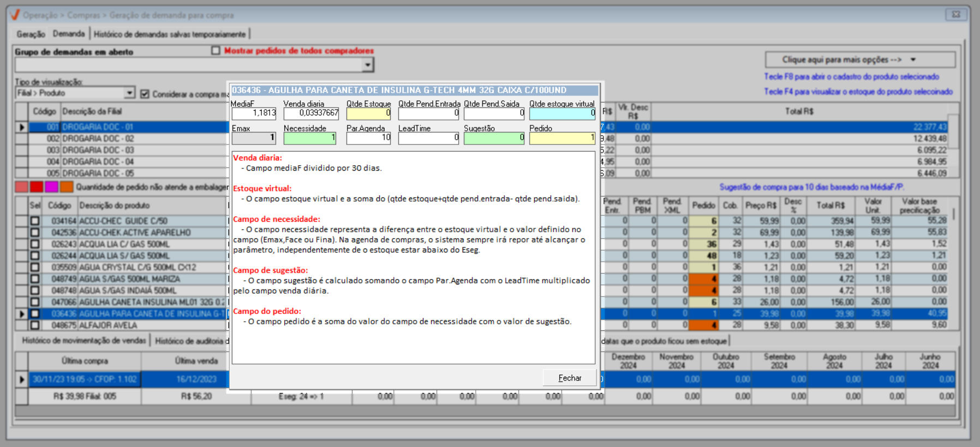980x447 pixels.
Task: Click the Preço R$ column header
Action: tap(761, 206)
